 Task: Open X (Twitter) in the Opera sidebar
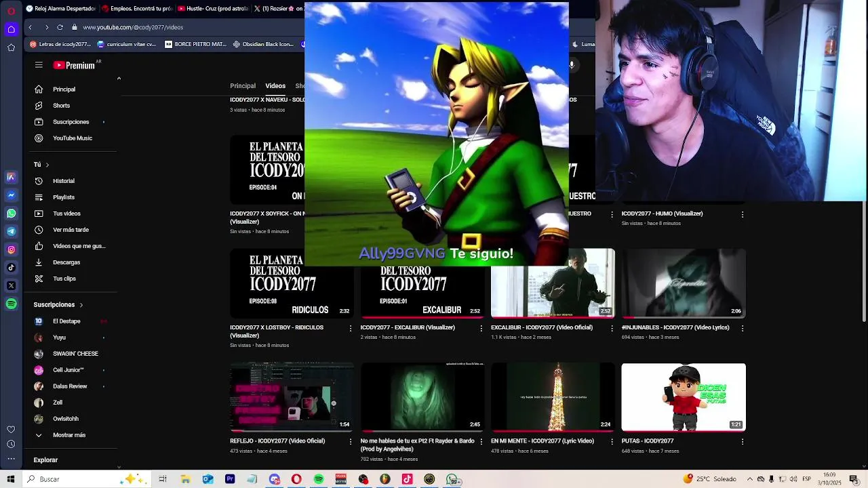coord(12,285)
